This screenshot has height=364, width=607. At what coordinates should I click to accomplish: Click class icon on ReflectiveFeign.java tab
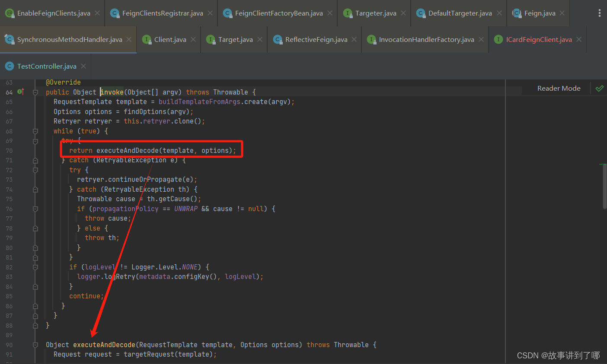(x=278, y=40)
